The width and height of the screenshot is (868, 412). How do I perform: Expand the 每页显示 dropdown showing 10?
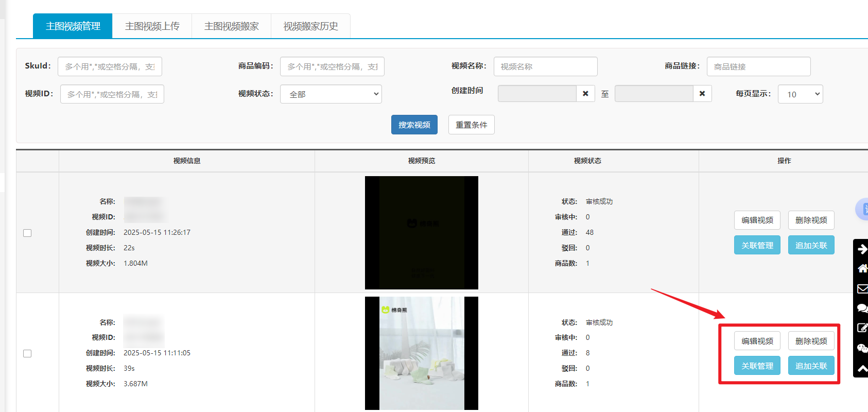tap(800, 94)
